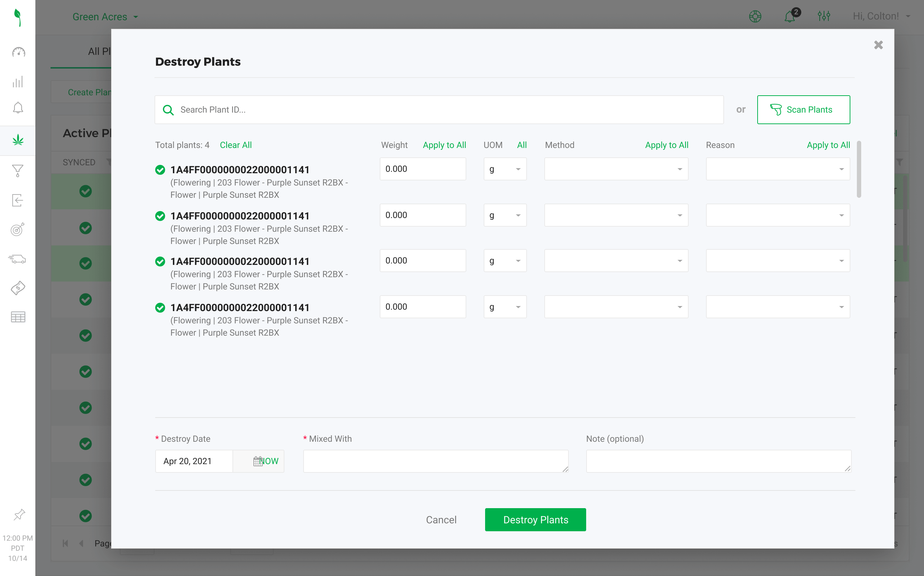The width and height of the screenshot is (924, 576).
Task: Open the settings sliders icon in header
Action: (x=824, y=16)
